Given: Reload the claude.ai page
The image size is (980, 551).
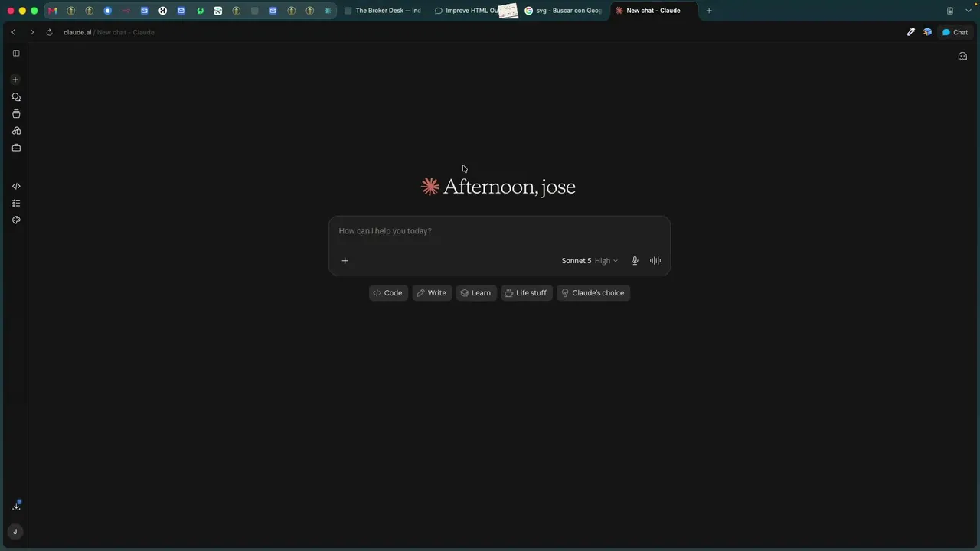Looking at the screenshot, I should (49, 32).
